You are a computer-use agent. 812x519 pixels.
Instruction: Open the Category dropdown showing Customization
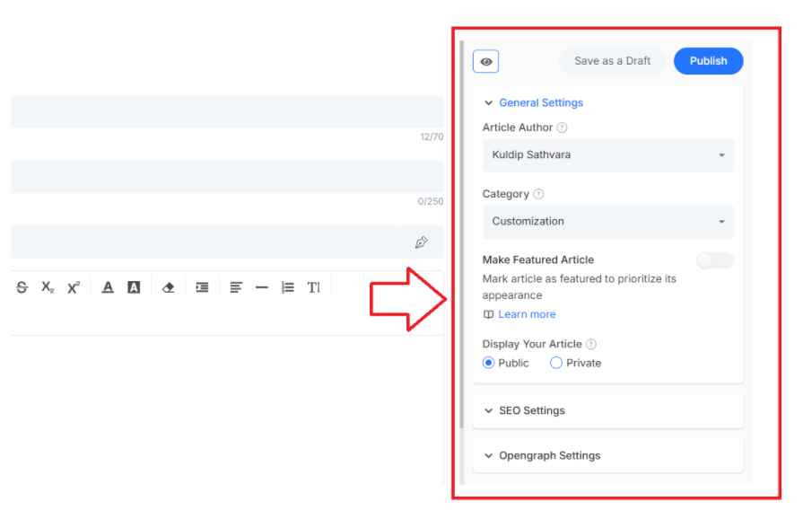pos(608,222)
